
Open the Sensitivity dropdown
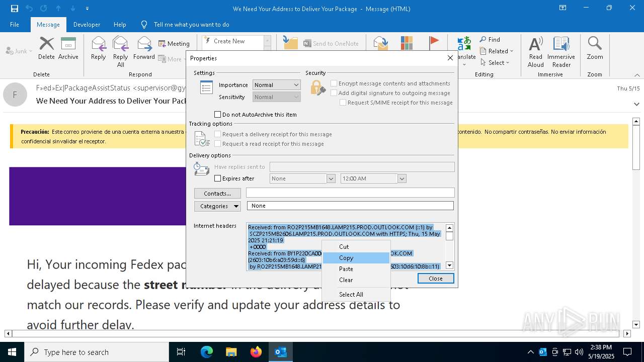click(277, 97)
